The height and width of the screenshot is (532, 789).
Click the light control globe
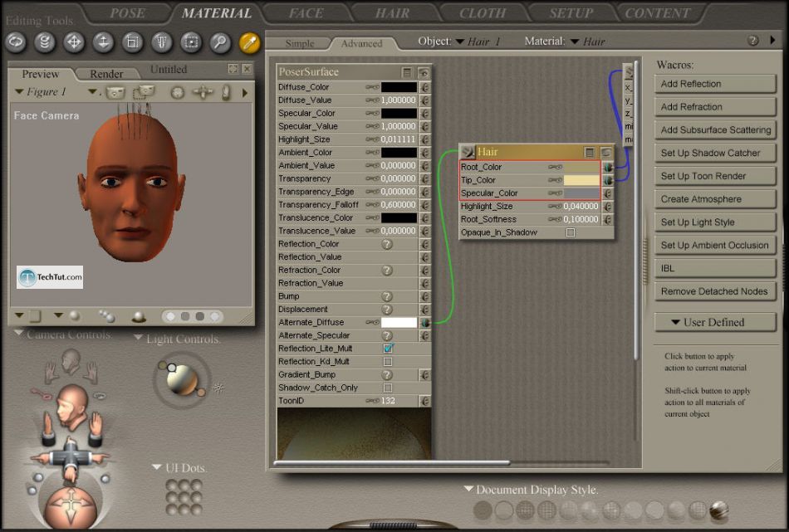pyautogui.click(x=182, y=379)
